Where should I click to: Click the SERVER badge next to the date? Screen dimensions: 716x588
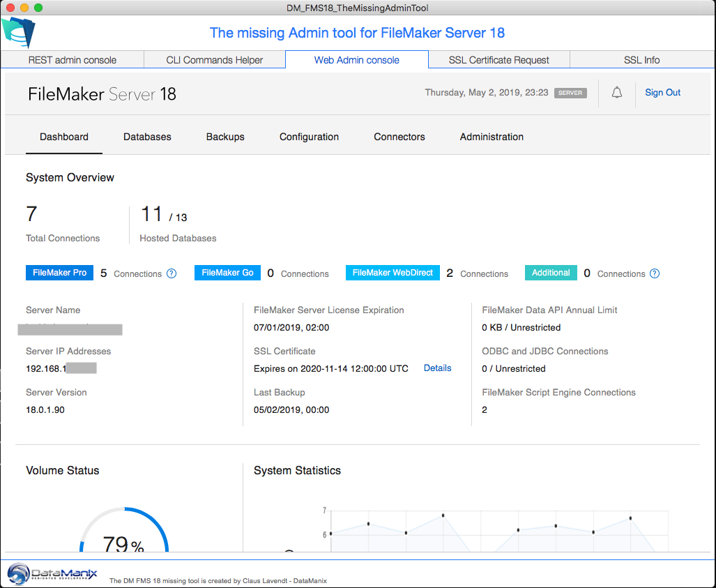[570, 93]
